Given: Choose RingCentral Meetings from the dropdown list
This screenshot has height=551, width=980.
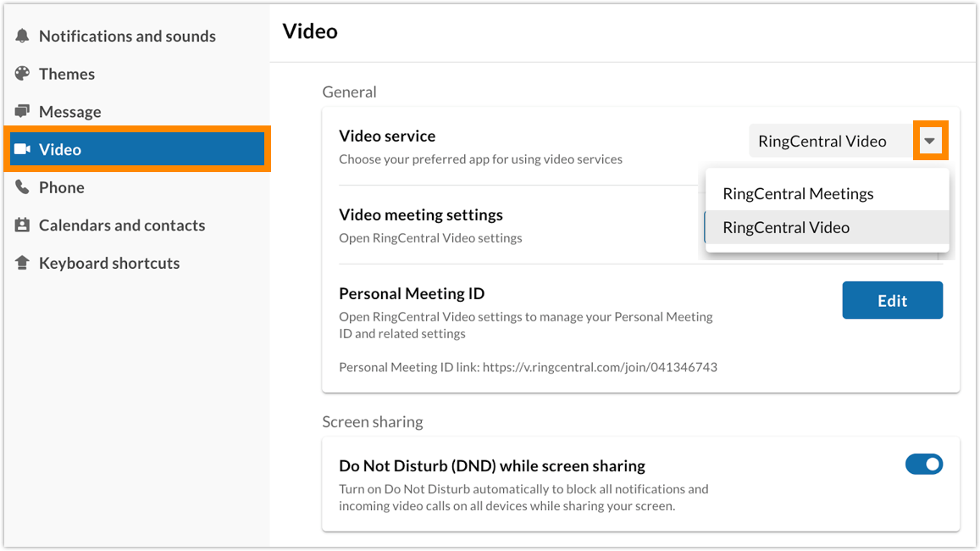Looking at the screenshot, I should pos(797,193).
